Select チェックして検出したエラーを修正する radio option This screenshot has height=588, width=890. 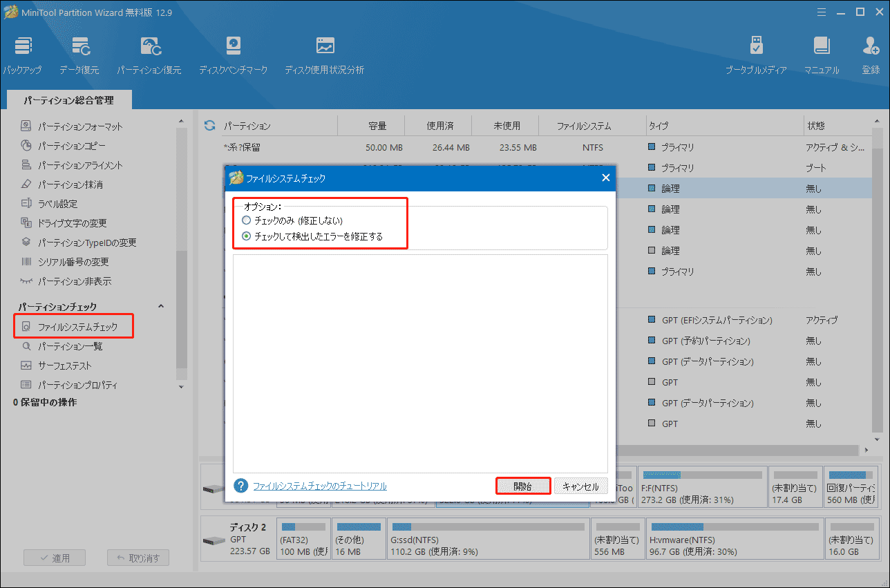coord(247,236)
